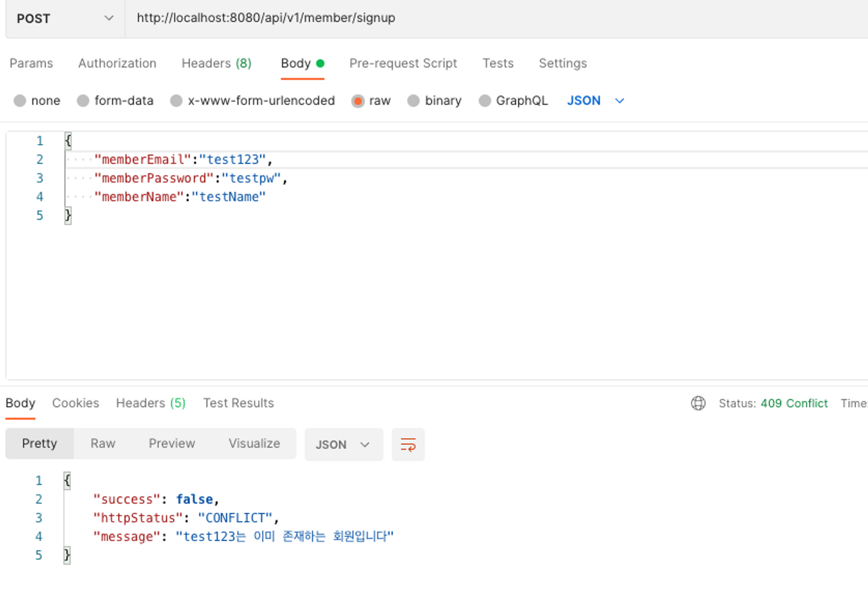Image resolution: width=868 pixels, height=602 pixels.
Task: Open the Pre-request Script tab
Action: pyautogui.click(x=403, y=63)
